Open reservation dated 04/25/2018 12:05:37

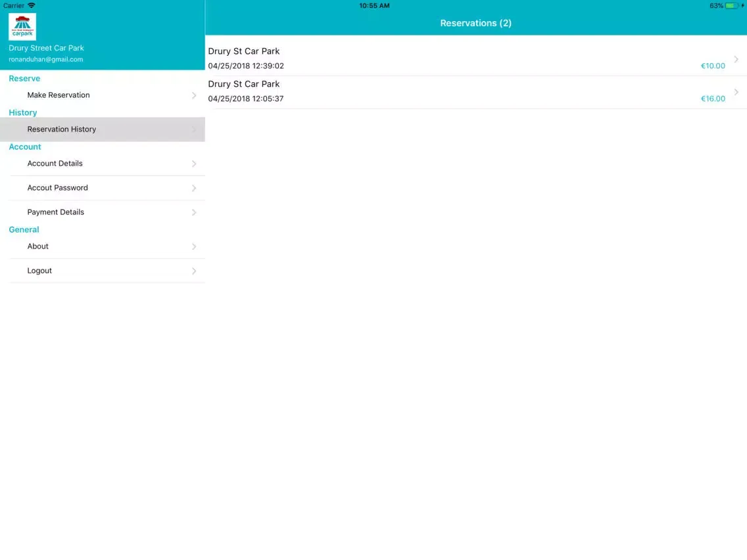(x=476, y=92)
